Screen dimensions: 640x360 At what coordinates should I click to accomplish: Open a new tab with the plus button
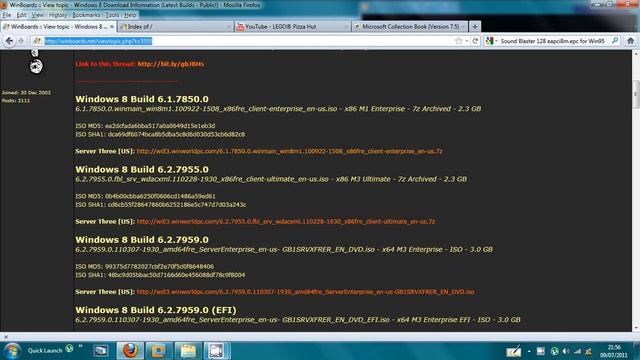475,27
